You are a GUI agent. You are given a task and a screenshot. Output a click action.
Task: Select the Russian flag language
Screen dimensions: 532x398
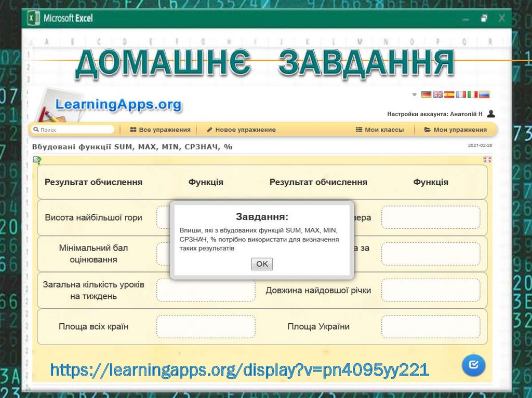tap(484, 94)
